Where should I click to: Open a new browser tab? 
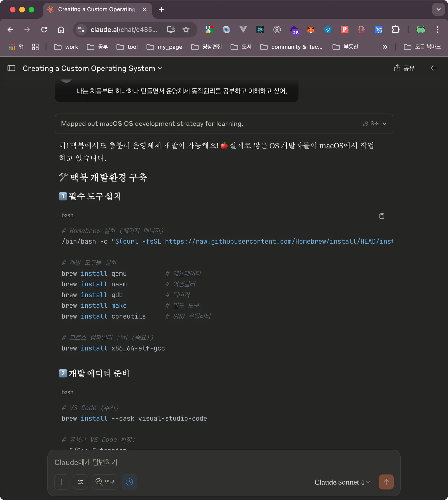[162, 10]
